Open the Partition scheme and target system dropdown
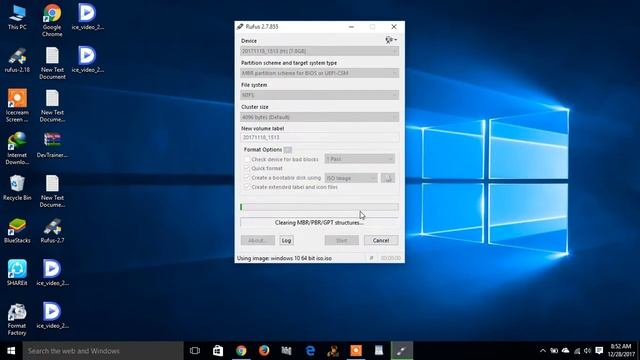Screen dimensions: 640x360 tap(320, 73)
